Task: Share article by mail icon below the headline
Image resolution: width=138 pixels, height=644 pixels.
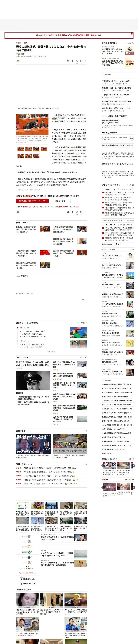Action: 68,61
